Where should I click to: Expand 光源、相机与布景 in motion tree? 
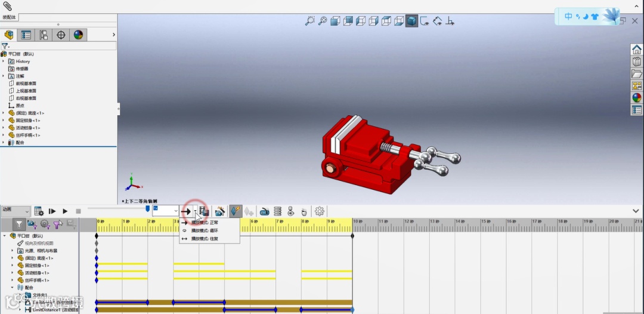click(x=13, y=251)
